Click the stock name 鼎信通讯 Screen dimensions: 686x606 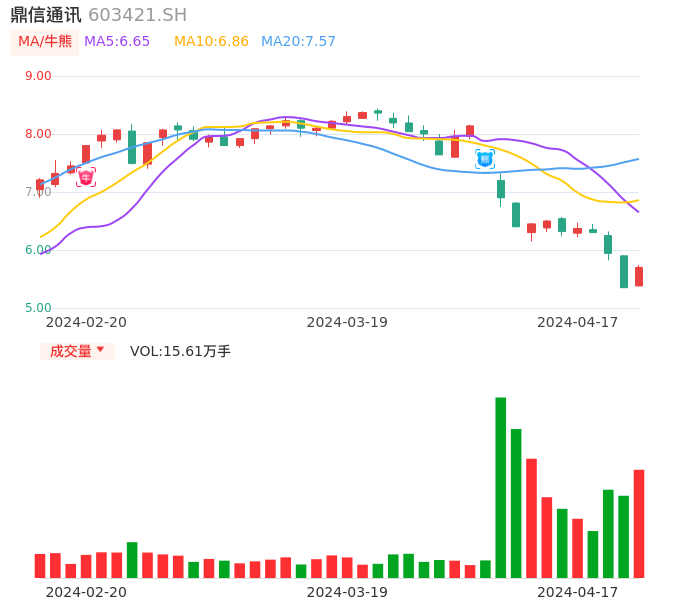point(46,15)
